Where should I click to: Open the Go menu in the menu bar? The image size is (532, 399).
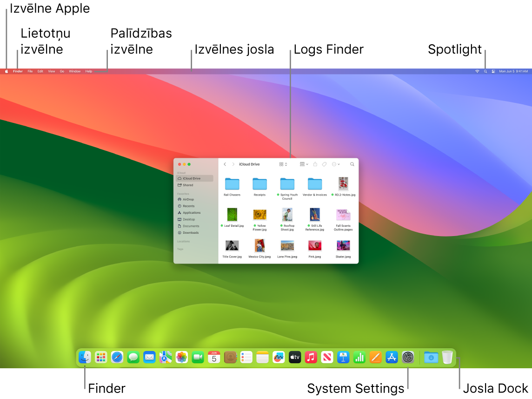[62, 71]
